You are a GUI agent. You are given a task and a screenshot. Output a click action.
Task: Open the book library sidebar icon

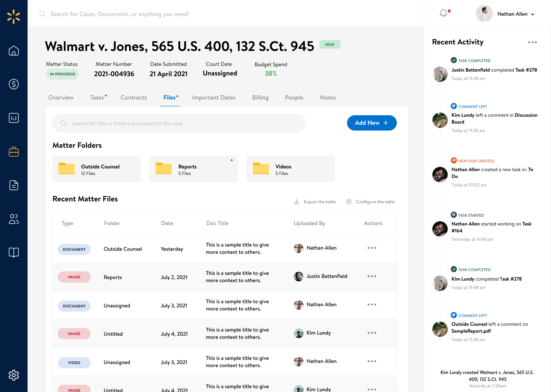(14, 253)
